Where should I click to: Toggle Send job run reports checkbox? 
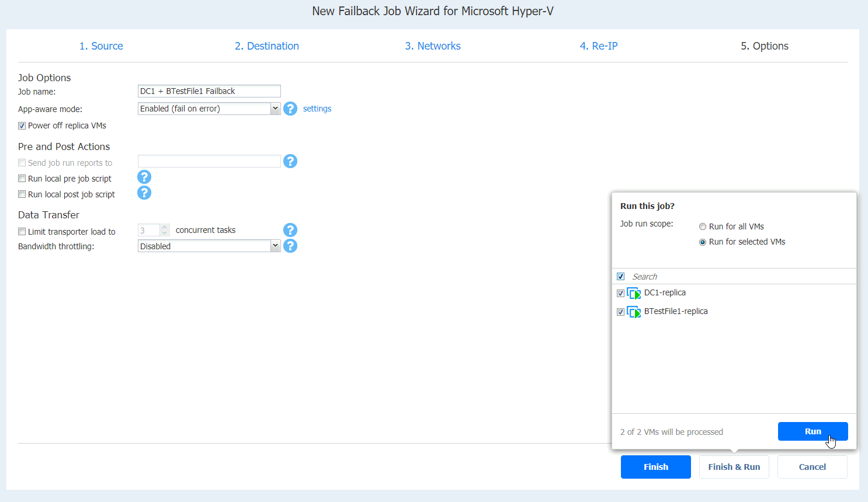(x=22, y=163)
